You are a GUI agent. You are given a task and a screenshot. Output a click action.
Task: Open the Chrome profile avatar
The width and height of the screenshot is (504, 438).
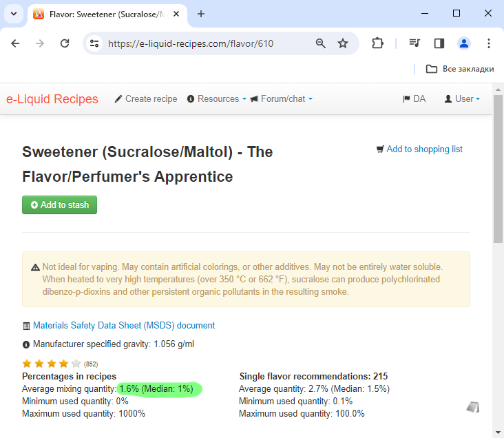pos(464,43)
